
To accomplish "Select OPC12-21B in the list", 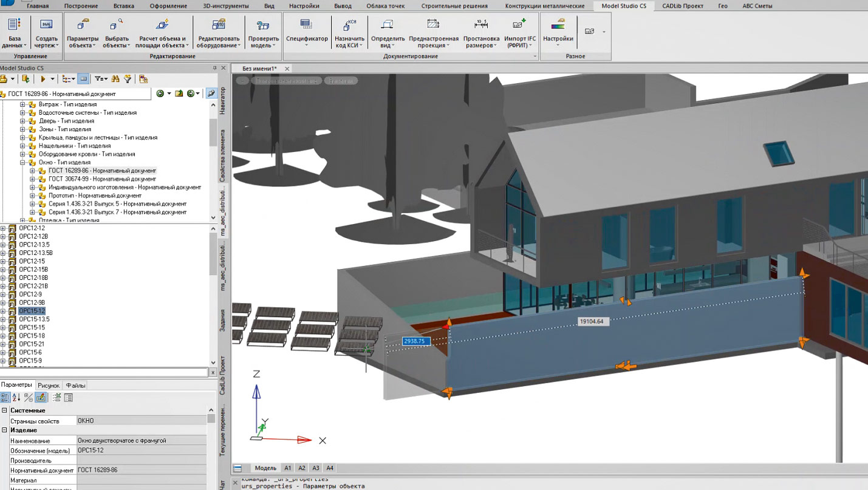I will (33, 286).
